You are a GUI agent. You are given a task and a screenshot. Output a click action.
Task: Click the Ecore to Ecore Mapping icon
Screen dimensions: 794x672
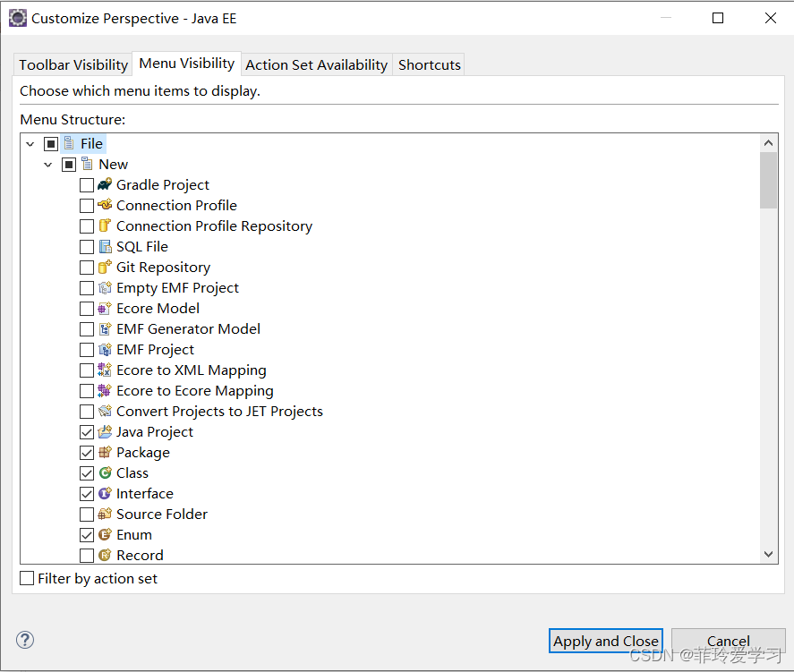(x=105, y=391)
